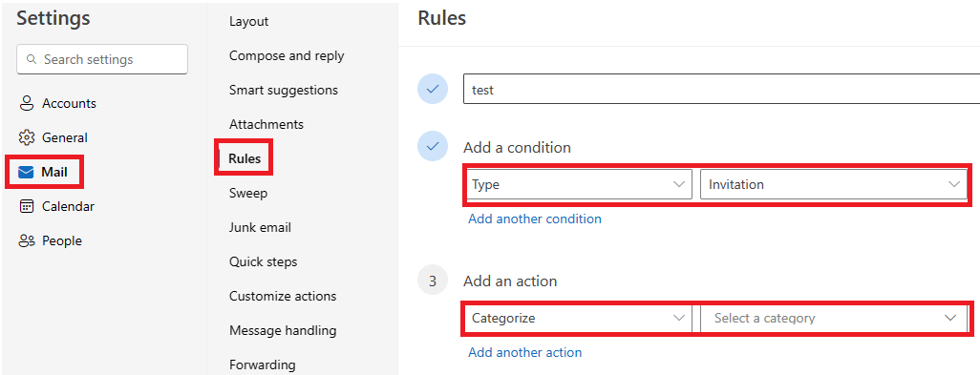This screenshot has height=375, width=980.
Task: Open the Type condition dropdown
Action: [x=578, y=185]
